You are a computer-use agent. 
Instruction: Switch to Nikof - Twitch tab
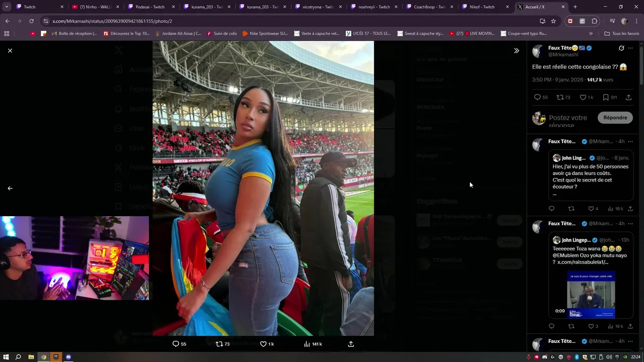pos(486,7)
